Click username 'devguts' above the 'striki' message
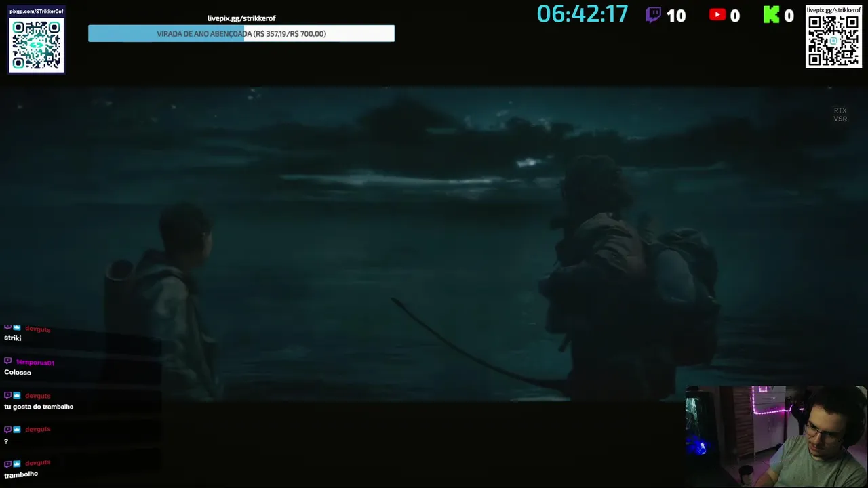The image size is (868, 488). [x=37, y=329]
